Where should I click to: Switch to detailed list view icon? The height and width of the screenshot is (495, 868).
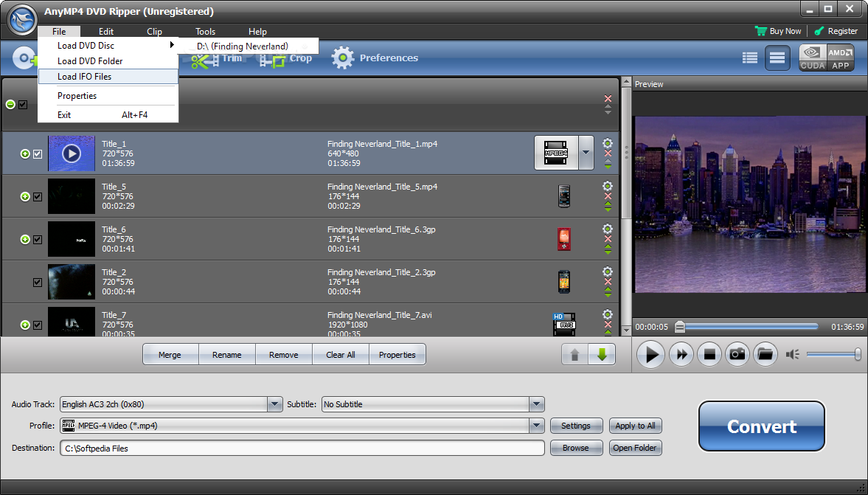click(x=777, y=58)
